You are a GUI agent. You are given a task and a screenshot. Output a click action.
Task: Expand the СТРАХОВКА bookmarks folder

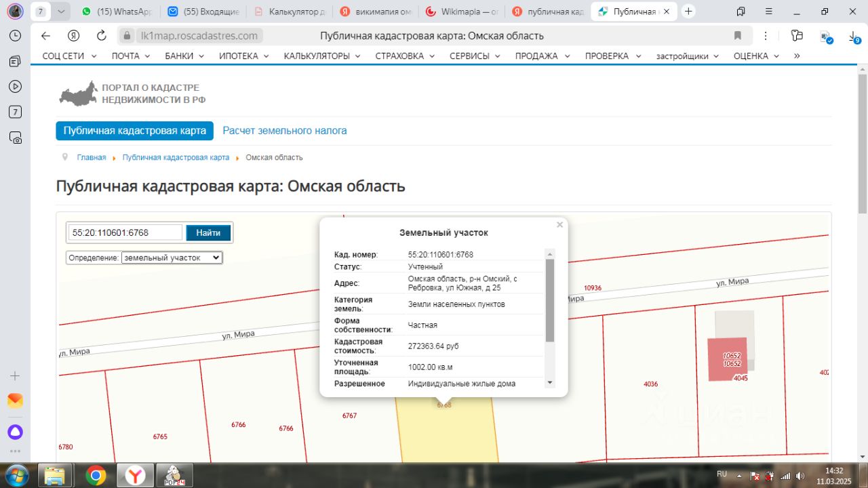pos(405,56)
